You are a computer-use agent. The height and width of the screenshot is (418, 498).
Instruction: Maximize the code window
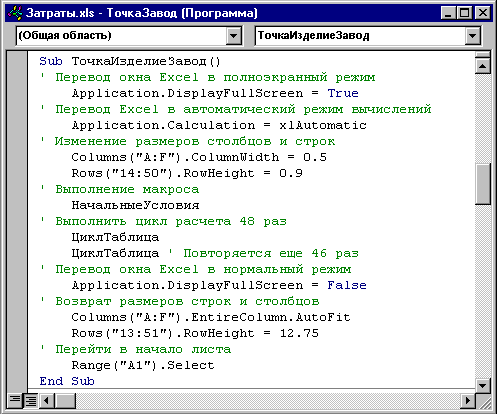(x=464, y=13)
